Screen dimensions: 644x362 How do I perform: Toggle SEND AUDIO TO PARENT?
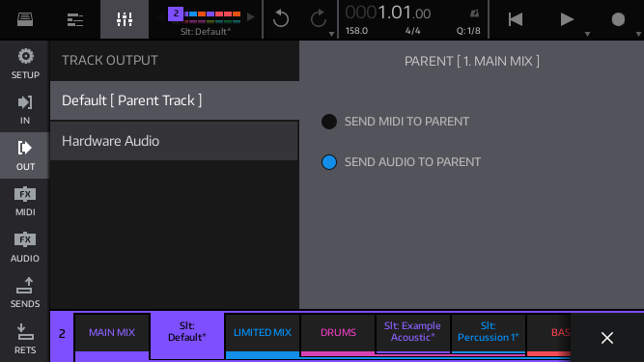tap(329, 162)
